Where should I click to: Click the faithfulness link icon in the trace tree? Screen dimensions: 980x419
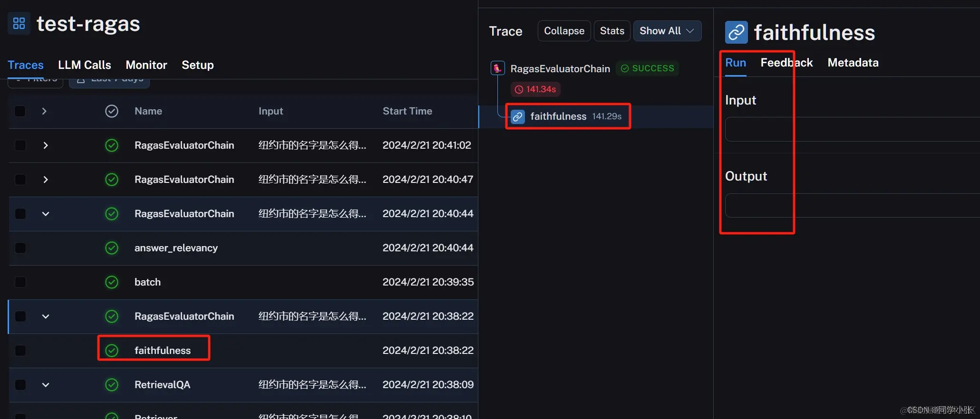tap(518, 116)
